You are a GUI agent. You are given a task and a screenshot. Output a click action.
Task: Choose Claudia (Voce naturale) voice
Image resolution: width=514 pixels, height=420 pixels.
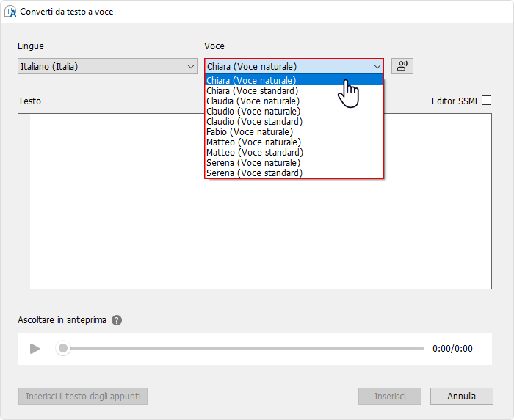[x=294, y=101]
